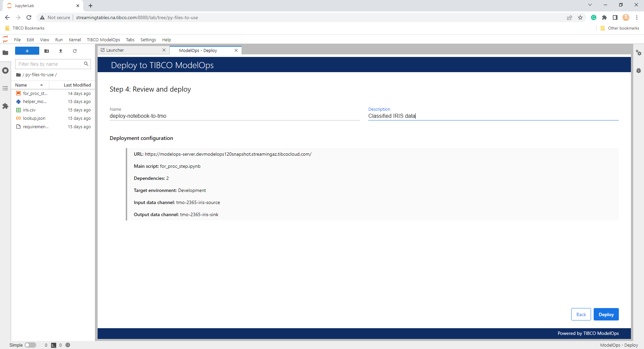Viewport: 644px width, 349px height.
Task: Click the Upload Files icon
Action: tap(61, 51)
